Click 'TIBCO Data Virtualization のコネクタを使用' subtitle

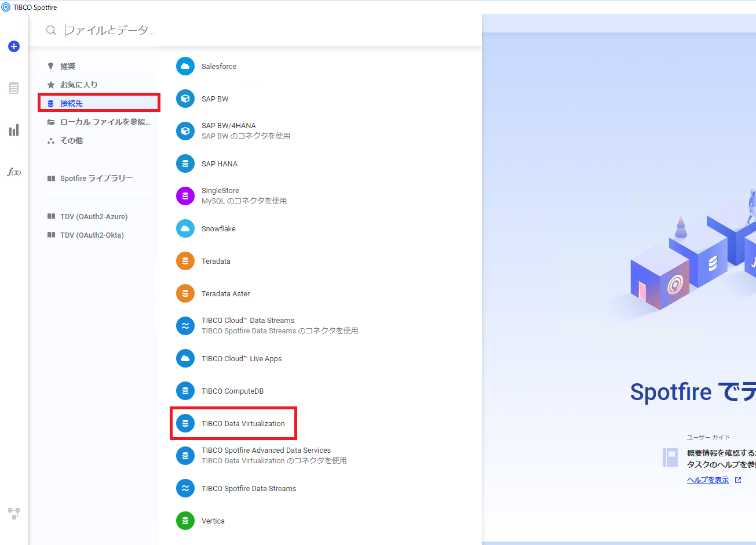point(274,461)
